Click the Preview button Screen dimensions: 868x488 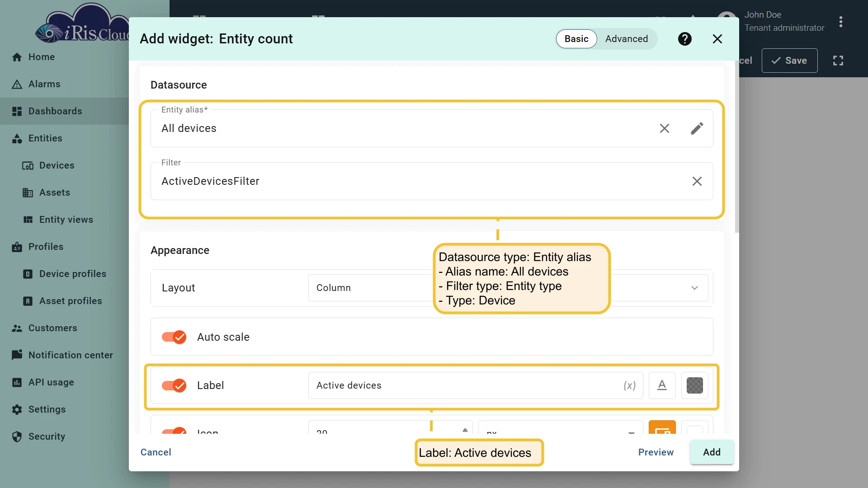(x=656, y=452)
